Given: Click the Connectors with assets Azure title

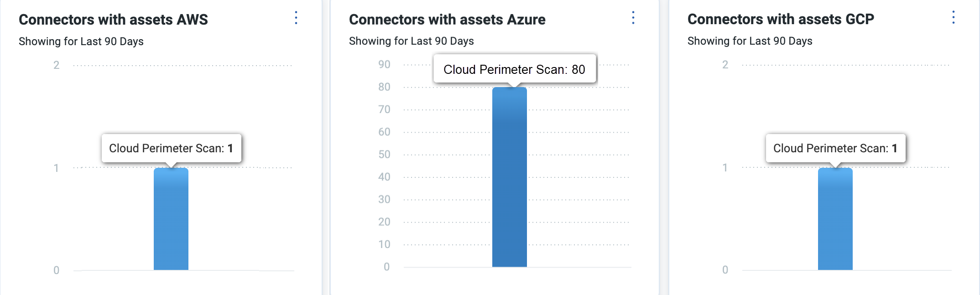Looking at the screenshot, I should 447,20.
